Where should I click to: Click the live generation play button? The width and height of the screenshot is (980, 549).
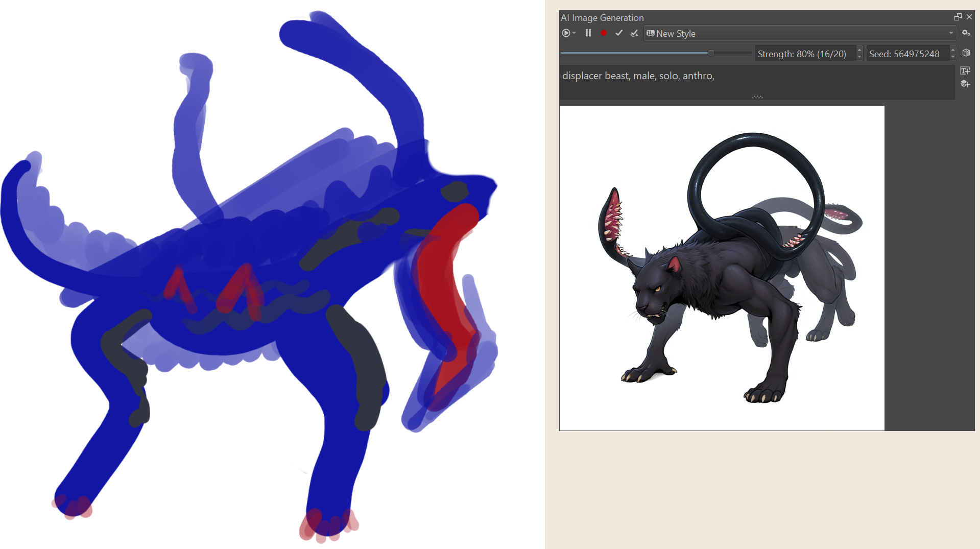pos(566,33)
